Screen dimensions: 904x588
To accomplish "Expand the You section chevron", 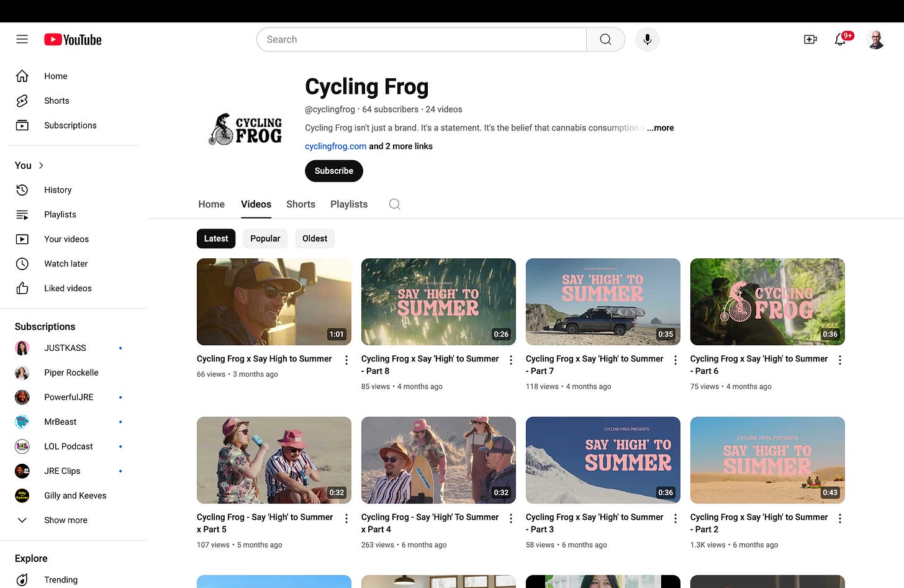I will 41,165.
